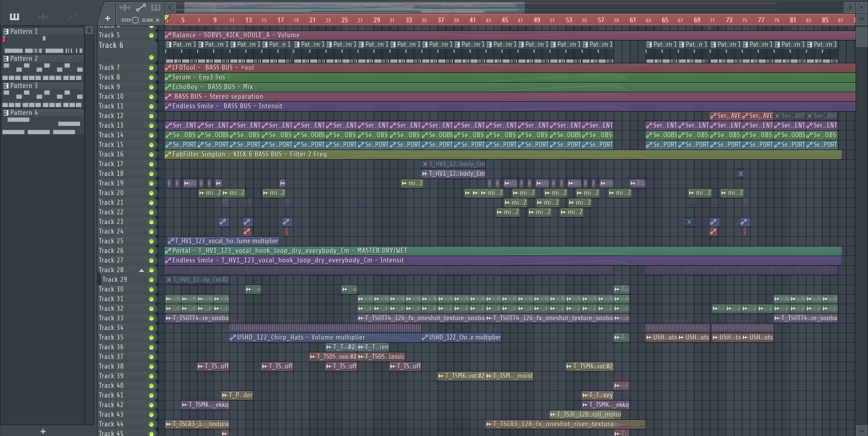Select the Track 29 header label

[x=115, y=279]
